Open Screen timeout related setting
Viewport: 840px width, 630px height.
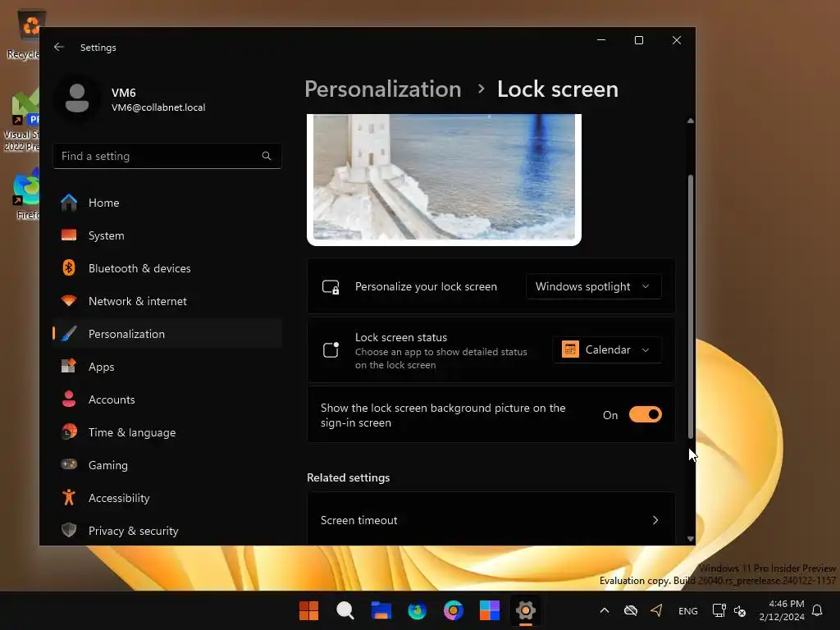point(491,519)
